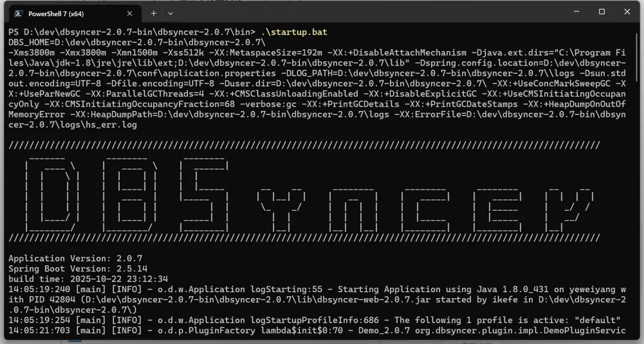Viewport: 644px width, 344px height.
Task: Click the 14:05:21:703 log timestamp
Action: tap(39, 330)
